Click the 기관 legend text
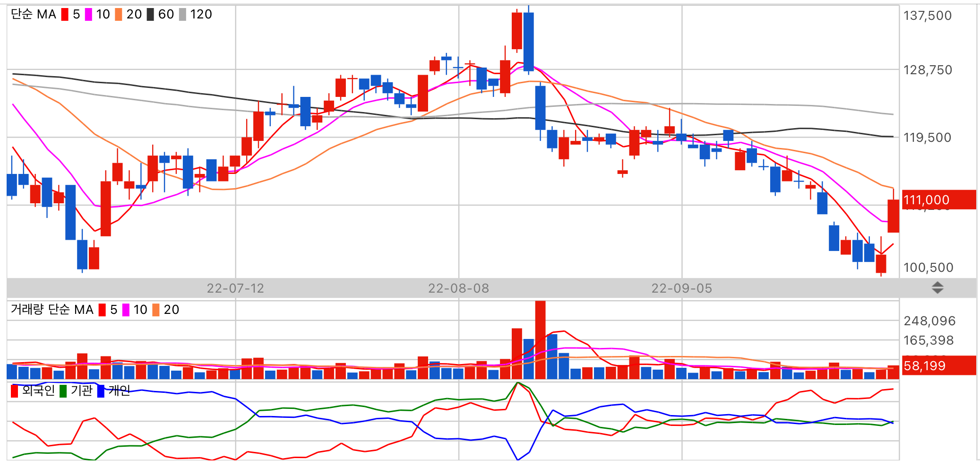This screenshot has height=468, width=980. (x=82, y=390)
